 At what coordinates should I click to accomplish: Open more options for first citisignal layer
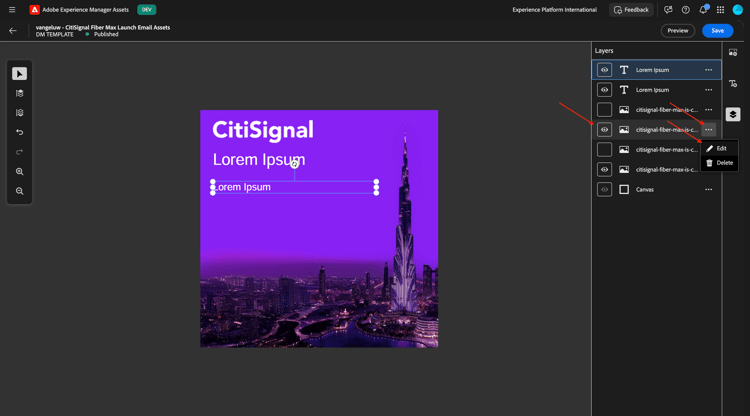[x=708, y=109]
